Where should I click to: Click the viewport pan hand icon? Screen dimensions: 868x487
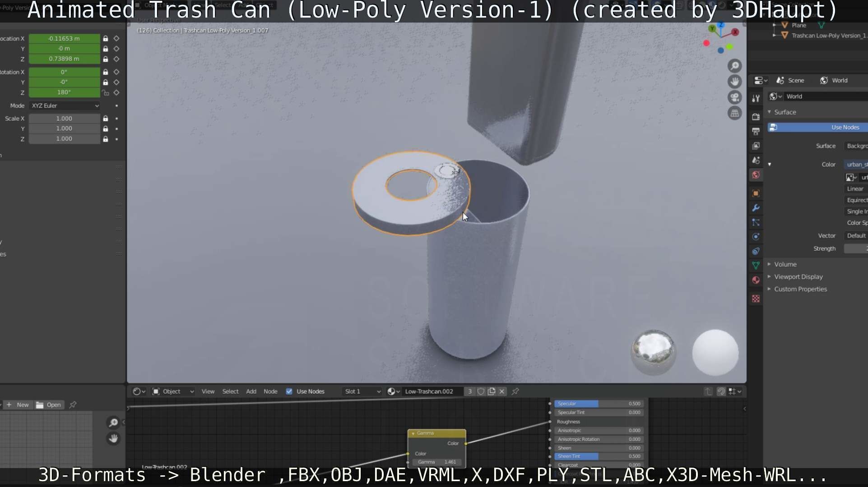[735, 82]
